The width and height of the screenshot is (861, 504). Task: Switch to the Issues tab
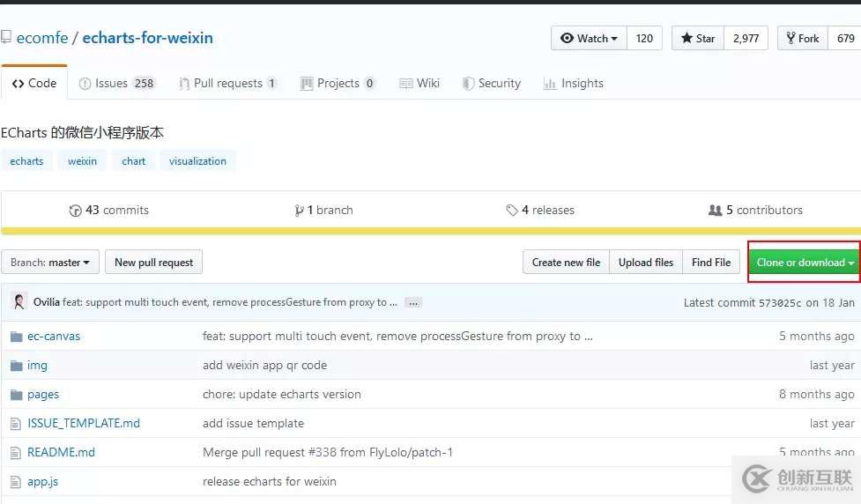pos(111,84)
